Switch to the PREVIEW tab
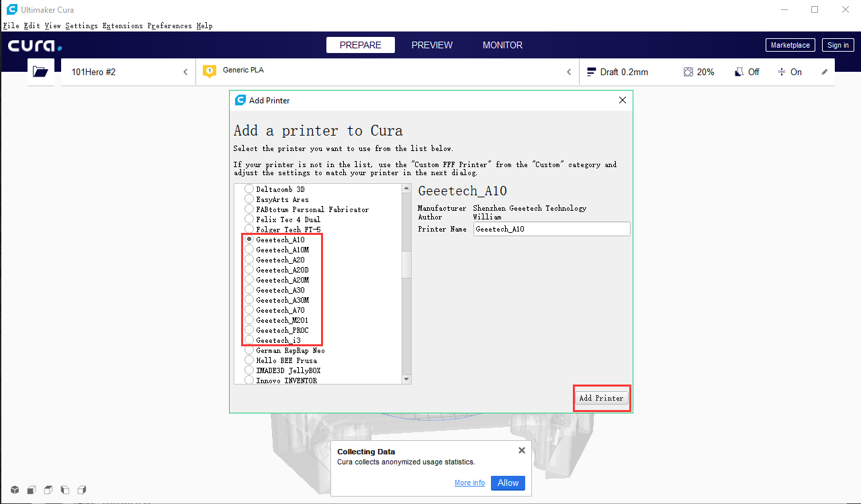This screenshot has height=504, width=861. (432, 45)
